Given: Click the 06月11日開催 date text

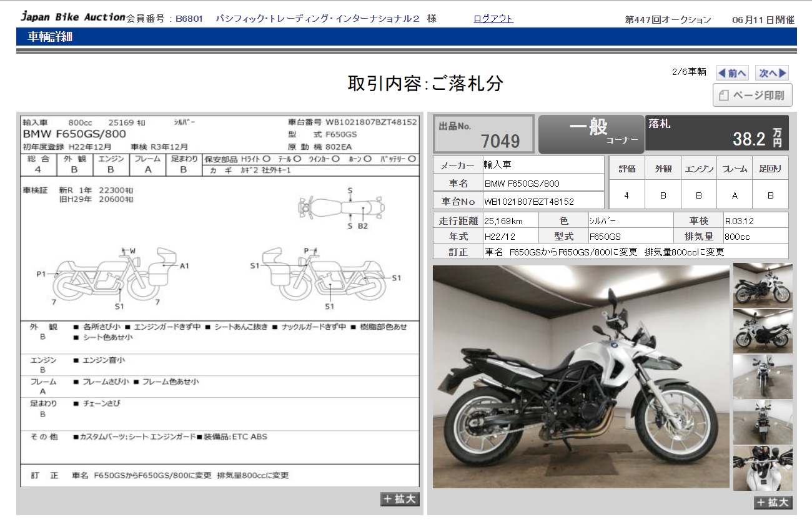Looking at the screenshot, I should click(x=763, y=20).
